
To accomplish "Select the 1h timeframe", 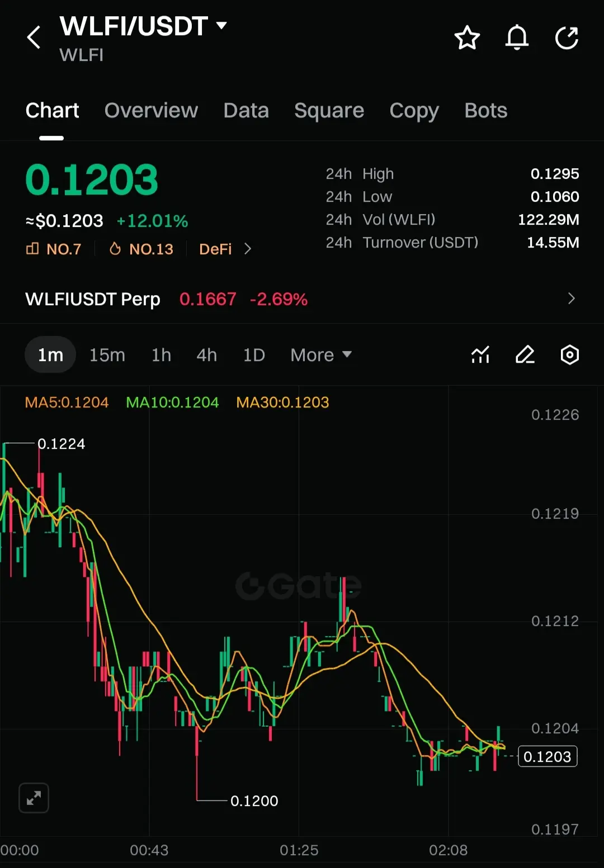I will coord(161,355).
